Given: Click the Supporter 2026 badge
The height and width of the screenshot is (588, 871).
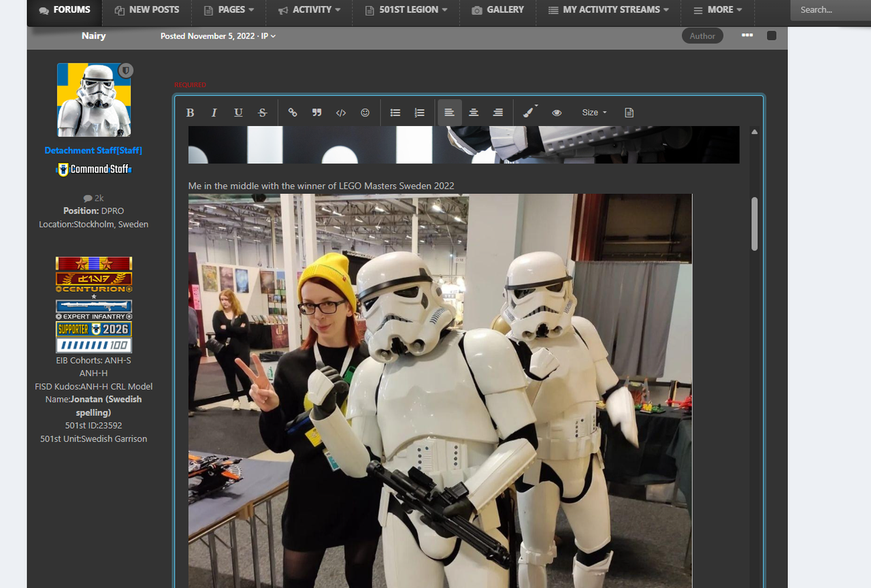Looking at the screenshot, I should (x=94, y=329).
